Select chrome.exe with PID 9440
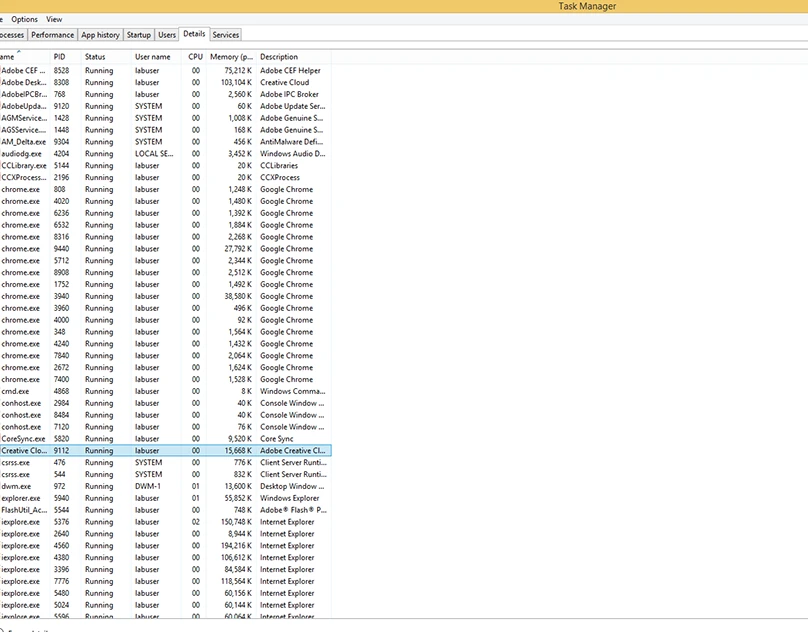The image size is (808, 632). pyautogui.click(x=21, y=249)
